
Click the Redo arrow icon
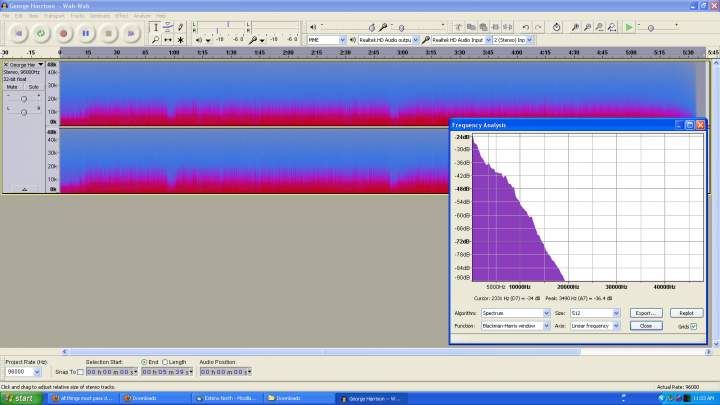[x=538, y=28]
